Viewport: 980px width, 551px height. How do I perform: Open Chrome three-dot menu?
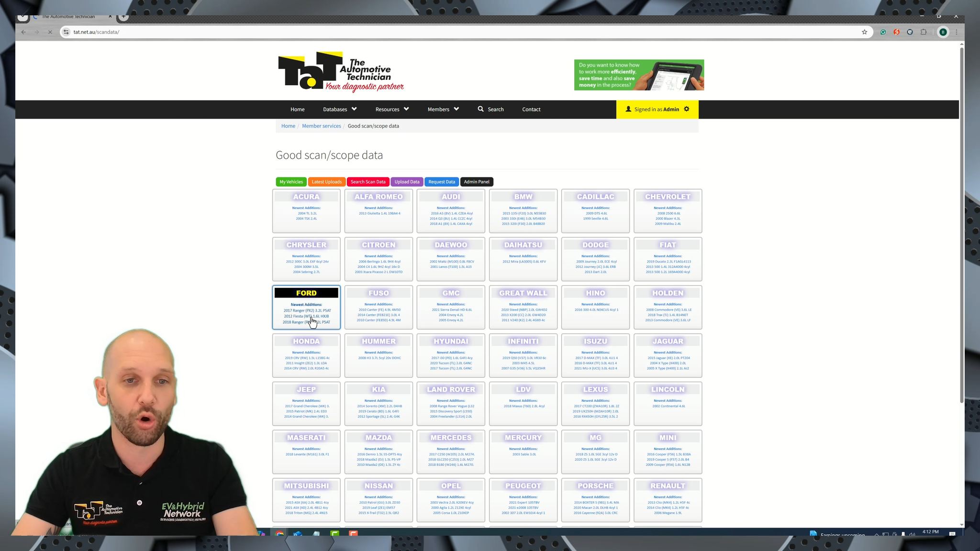(x=956, y=32)
